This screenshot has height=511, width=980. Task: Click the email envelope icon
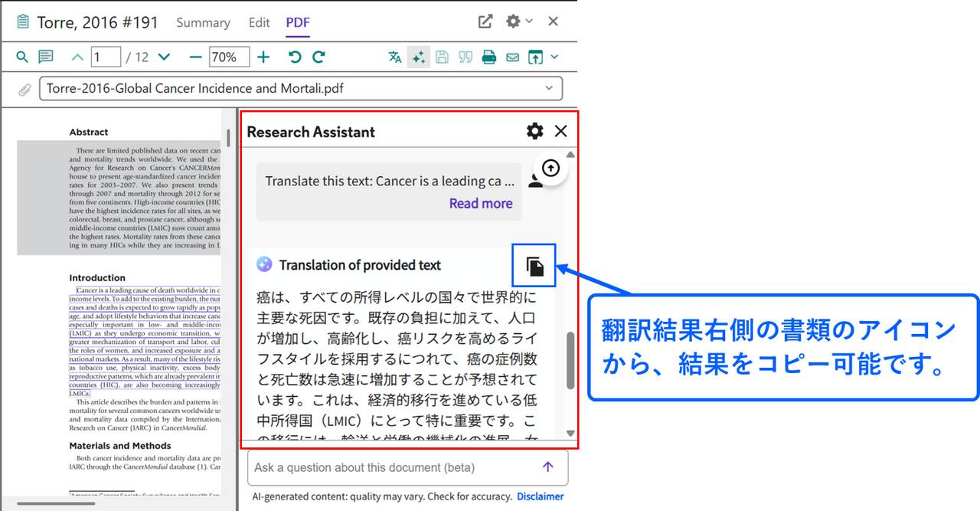[x=512, y=57]
